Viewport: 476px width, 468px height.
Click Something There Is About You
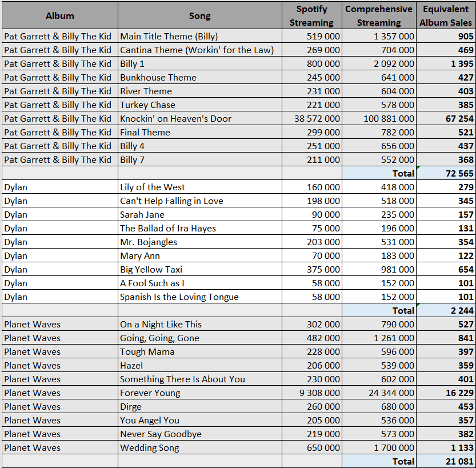[x=200, y=379]
